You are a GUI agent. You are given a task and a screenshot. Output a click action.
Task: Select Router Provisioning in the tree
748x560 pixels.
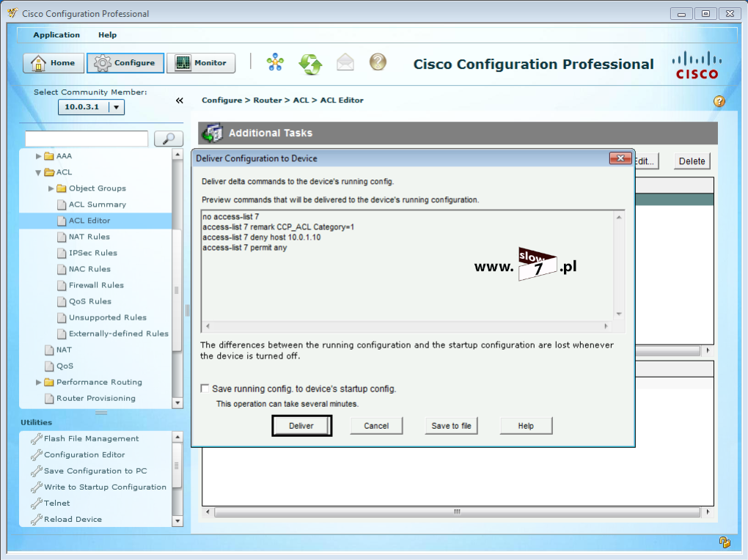[96, 399]
